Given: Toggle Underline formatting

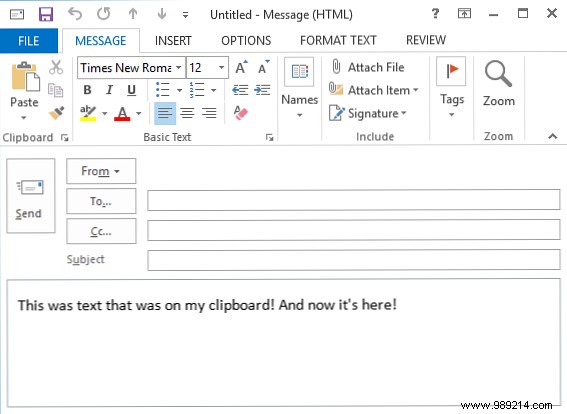Looking at the screenshot, I should click(x=132, y=90).
